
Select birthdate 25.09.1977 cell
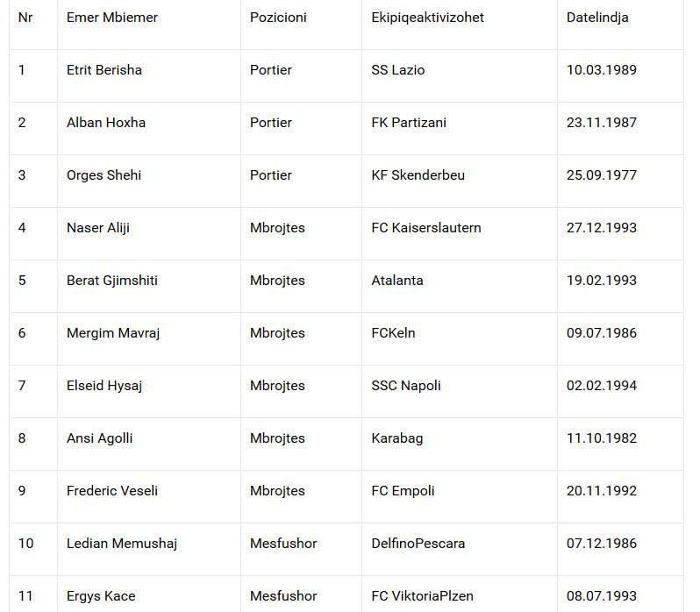[602, 175]
